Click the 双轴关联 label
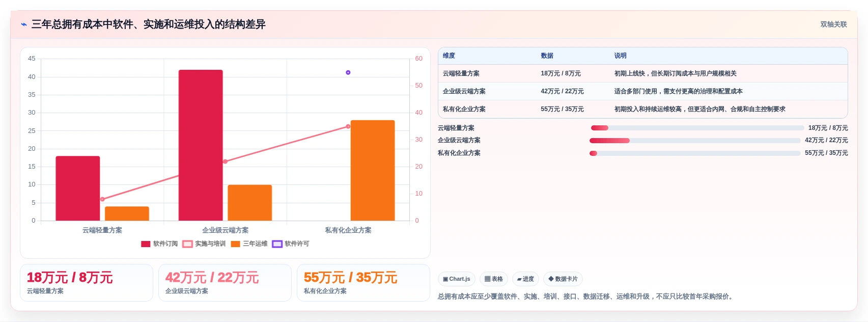Screen dimensions: 868x322 833,24
